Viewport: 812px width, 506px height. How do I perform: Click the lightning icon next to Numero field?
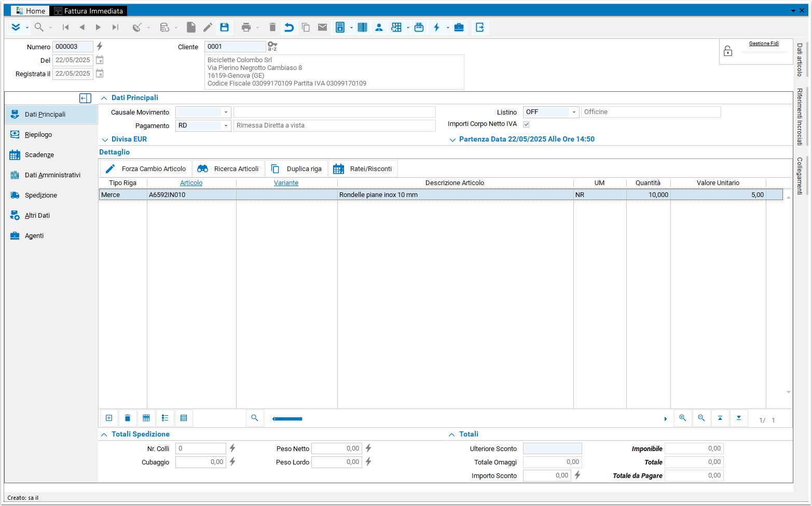click(100, 47)
